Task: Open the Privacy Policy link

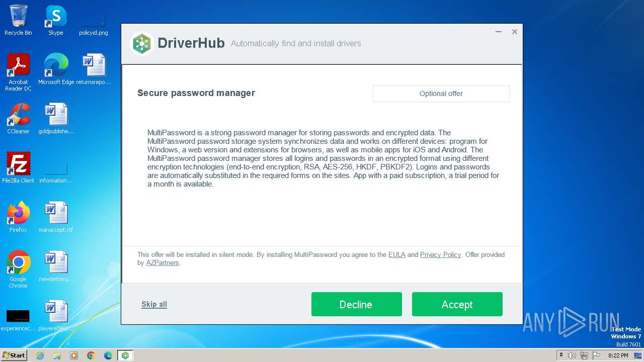Action: [x=440, y=254]
